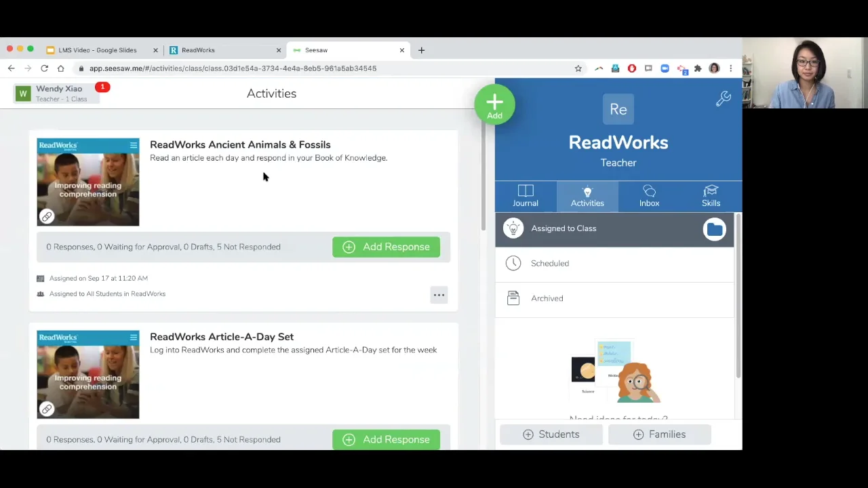This screenshot has width=868, height=488.
Task: Click 'Assigned on Sep 17 at 11:20 AM' text
Action: [98, 279]
